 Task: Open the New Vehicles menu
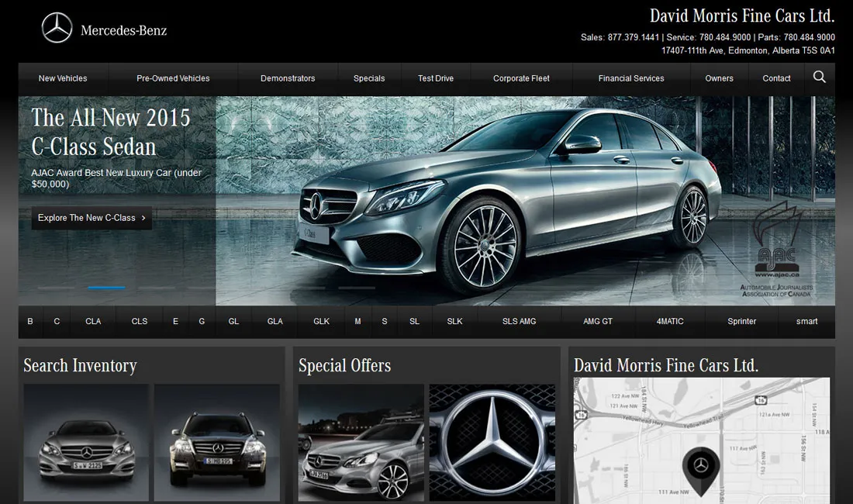coord(63,78)
